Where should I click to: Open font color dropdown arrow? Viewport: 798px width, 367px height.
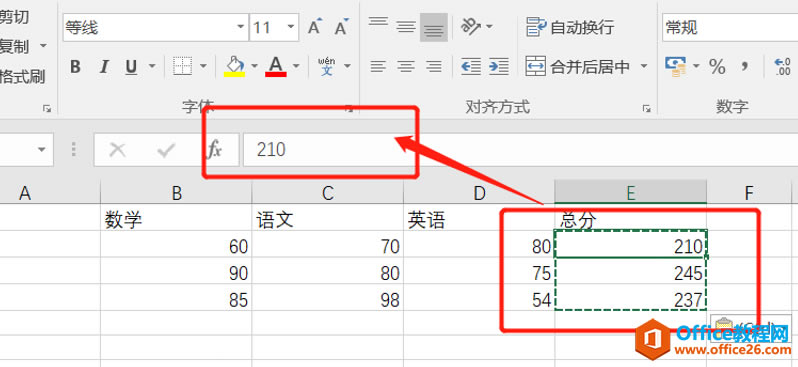[296, 66]
